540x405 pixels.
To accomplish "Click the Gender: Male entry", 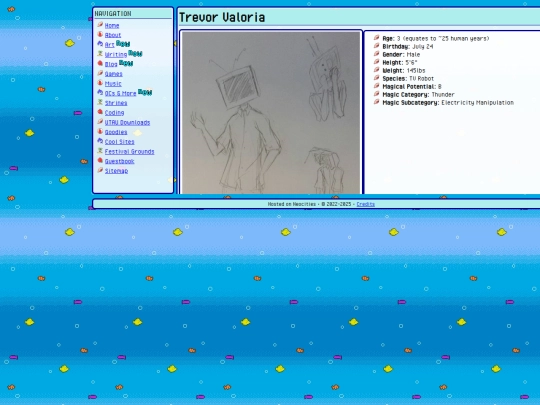I will click(x=401, y=54).
